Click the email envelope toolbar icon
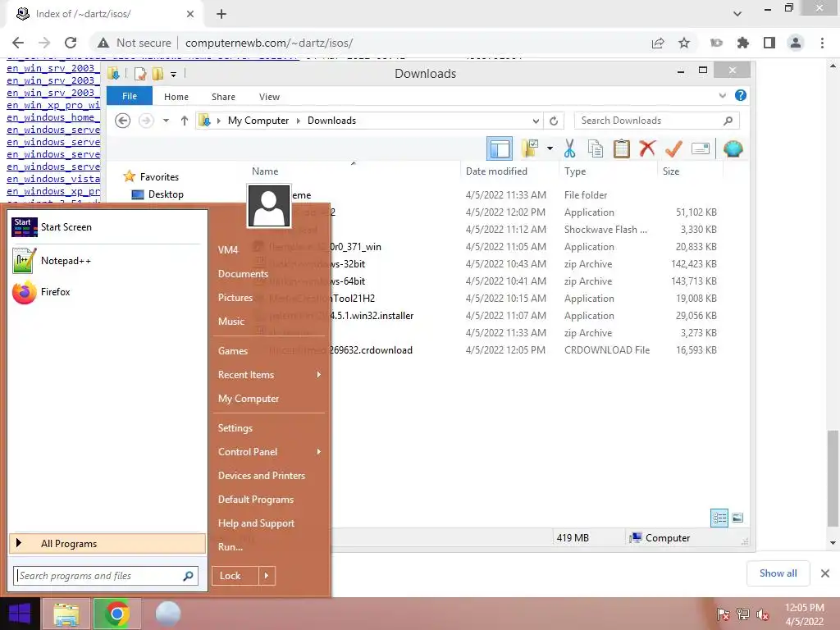 701,148
